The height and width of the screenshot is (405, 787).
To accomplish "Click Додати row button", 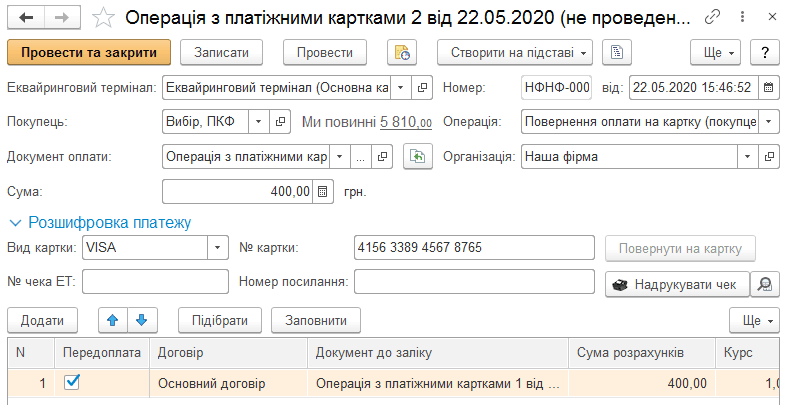I will 43,320.
